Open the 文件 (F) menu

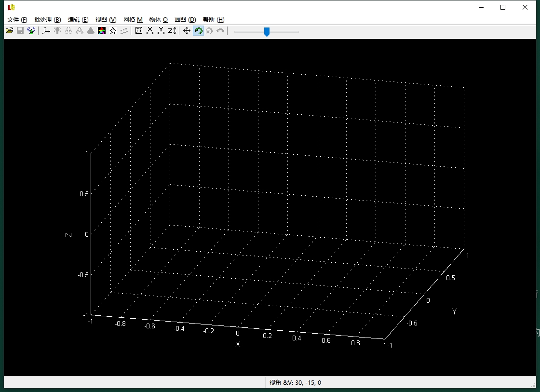[x=17, y=20]
